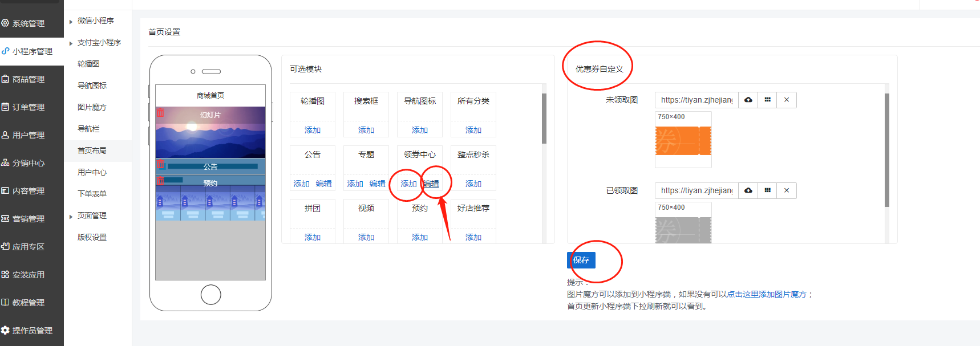The width and height of the screenshot is (980, 346).
Task: Open image grid picker for 已领取图
Action: 767,190
